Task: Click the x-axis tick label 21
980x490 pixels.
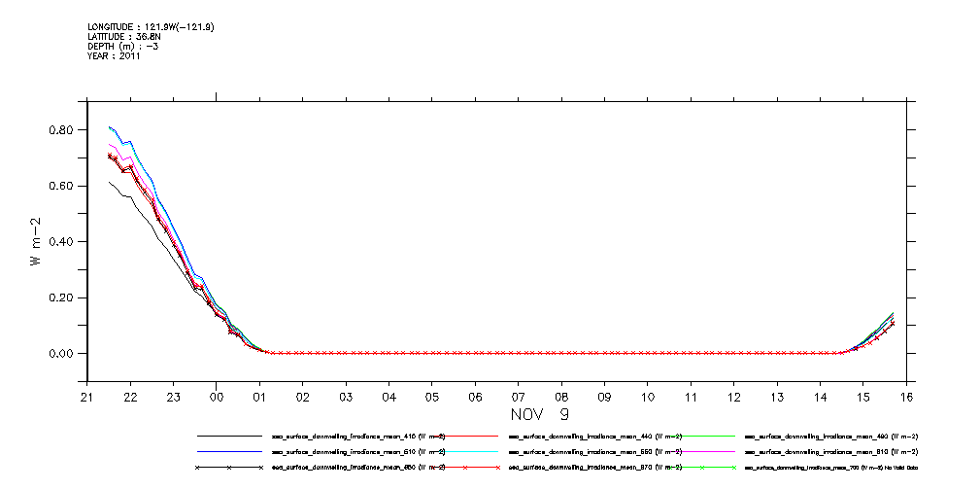Action: click(x=87, y=397)
